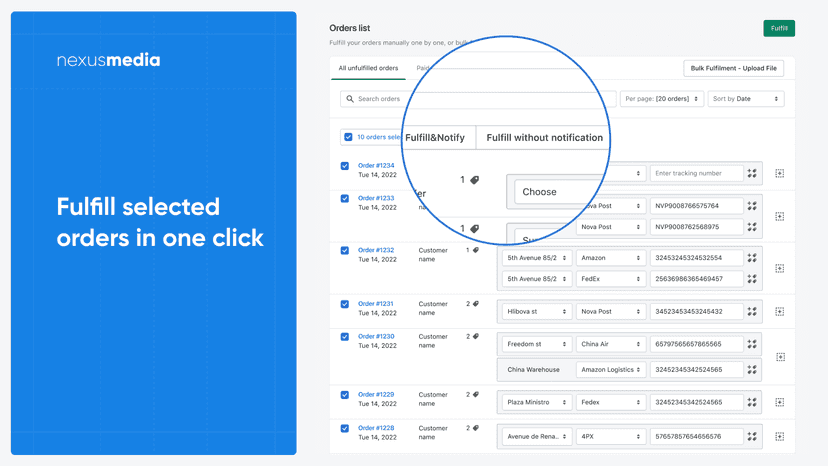Toggle the '10 orders selected' select-all checkbox

(x=348, y=137)
